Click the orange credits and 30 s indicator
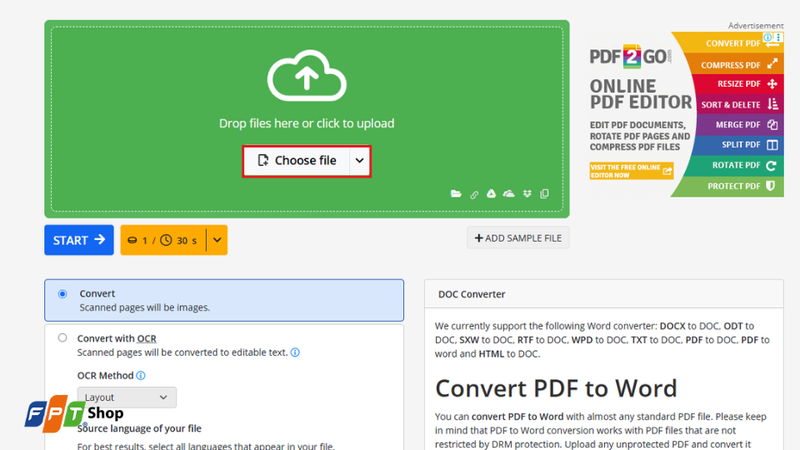This screenshot has height=450, width=800. pyautogui.click(x=163, y=240)
